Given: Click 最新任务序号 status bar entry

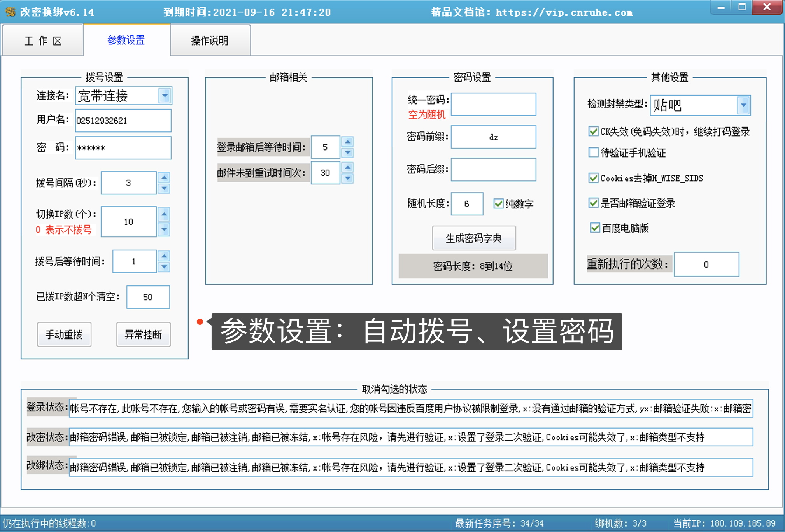Looking at the screenshot, I should point(499,523).
